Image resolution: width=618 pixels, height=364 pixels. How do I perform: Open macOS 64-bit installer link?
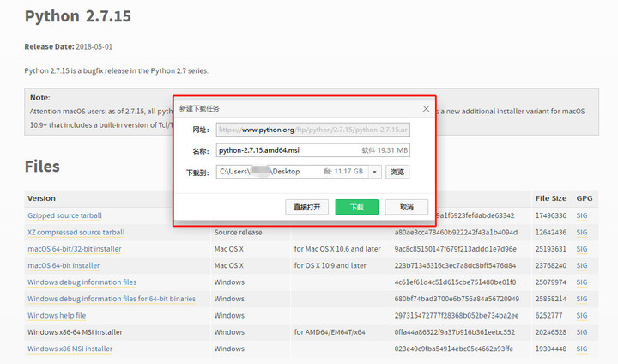pyautogui.click(x=64, y=265)
